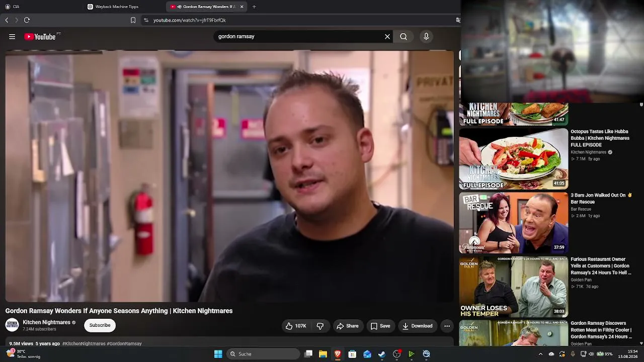Bookmark this page from the toolbar

133,20
